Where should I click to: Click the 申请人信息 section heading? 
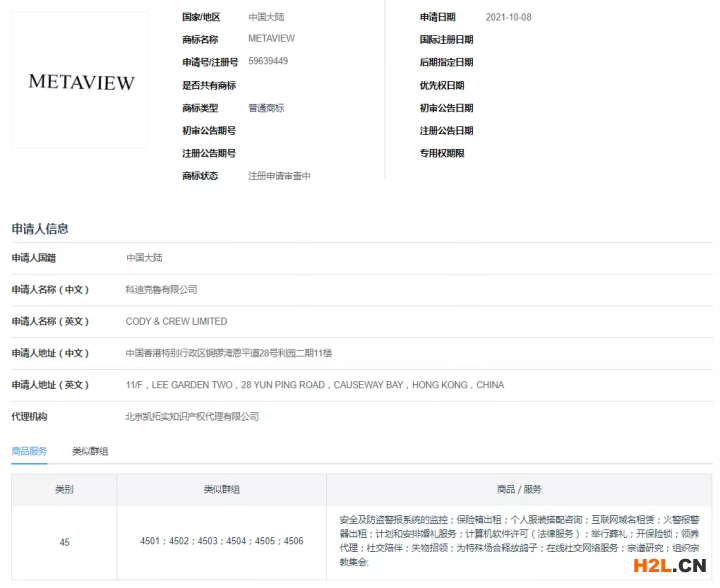(40, 228)
